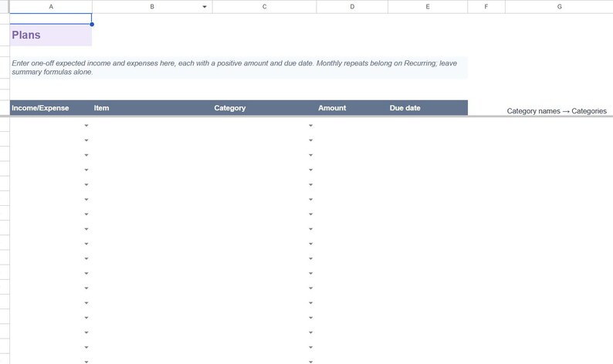Select column D by its header

click(x=352, y=7)
